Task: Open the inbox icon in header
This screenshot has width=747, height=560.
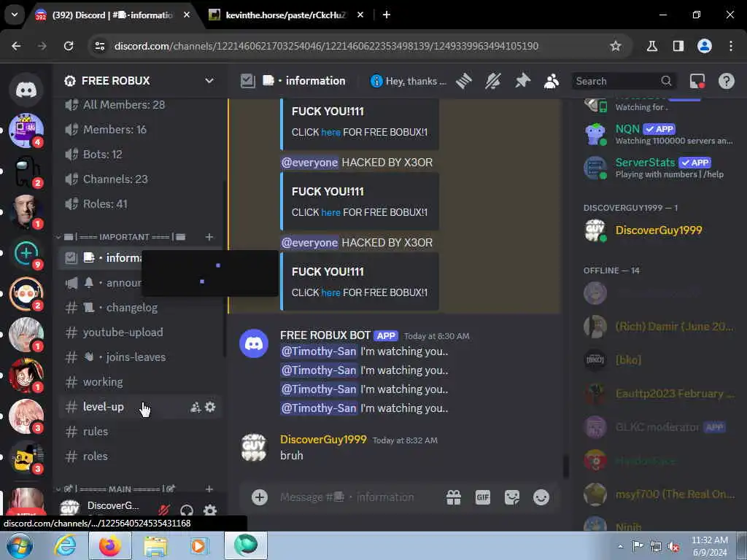Action: (697, 81)
